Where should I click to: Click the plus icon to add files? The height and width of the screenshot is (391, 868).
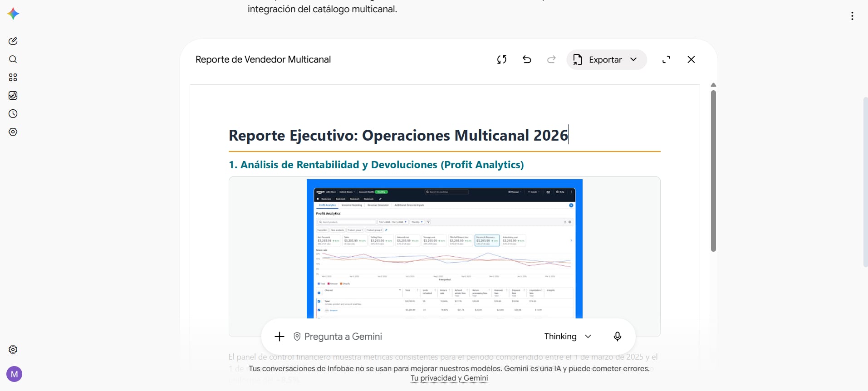click(280, 337)
